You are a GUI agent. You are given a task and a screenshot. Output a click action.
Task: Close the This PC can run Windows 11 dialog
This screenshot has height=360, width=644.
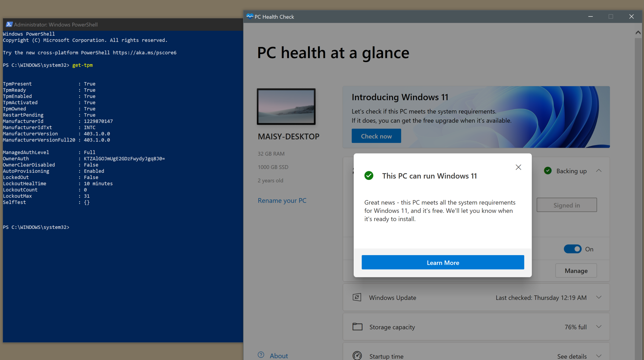[518, 167]
